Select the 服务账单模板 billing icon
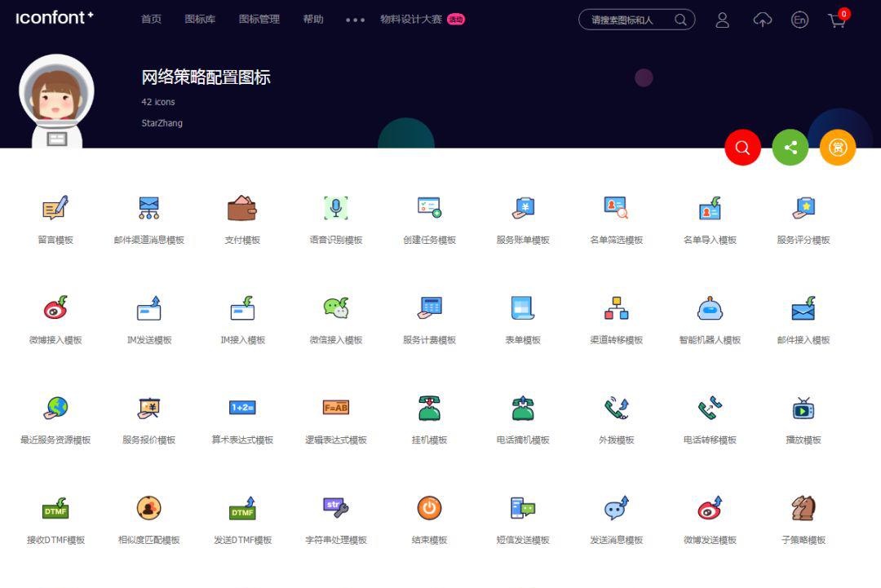Viewport: 881px width, 588px height. coord(523,208)
